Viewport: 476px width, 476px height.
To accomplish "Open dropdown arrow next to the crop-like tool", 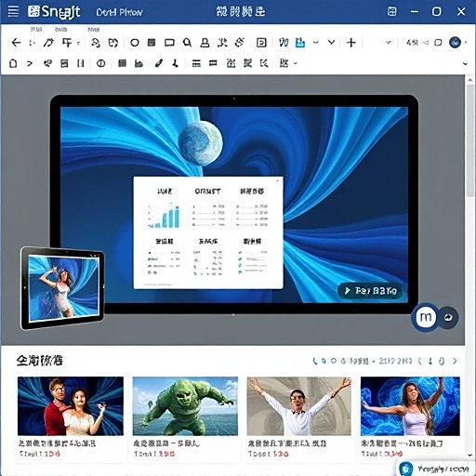I will pyautogui.click(x=78, y=43).
